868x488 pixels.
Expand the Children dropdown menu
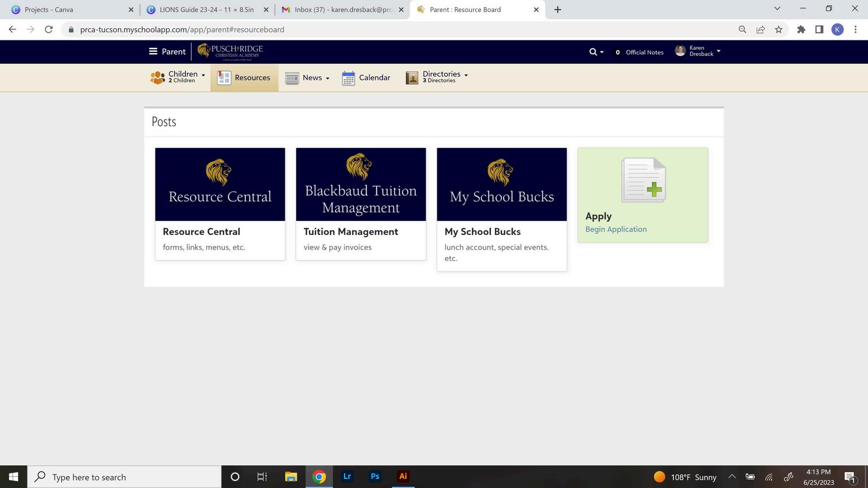[203, 75]
